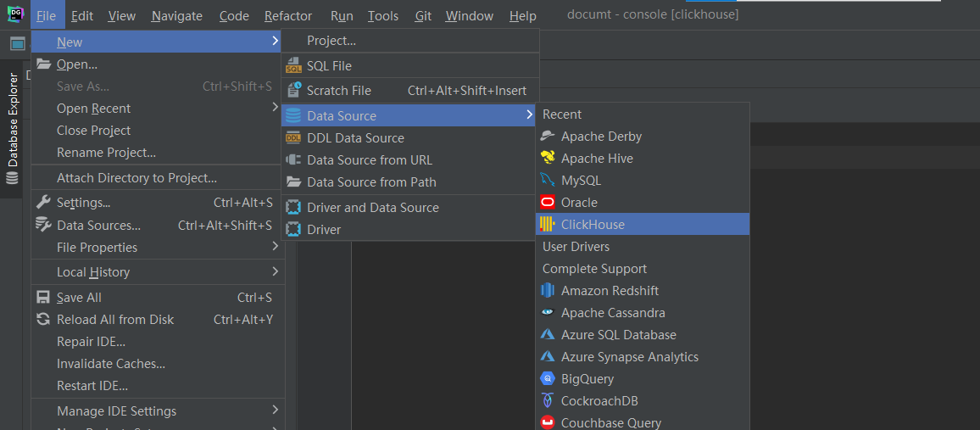Click the CockroachDB icon

pos(548,400)
